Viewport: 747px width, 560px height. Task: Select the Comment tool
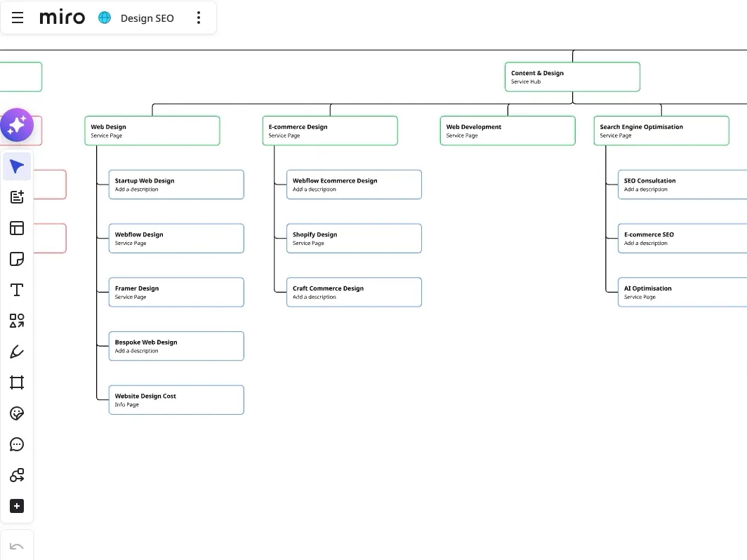pos(17,444)
